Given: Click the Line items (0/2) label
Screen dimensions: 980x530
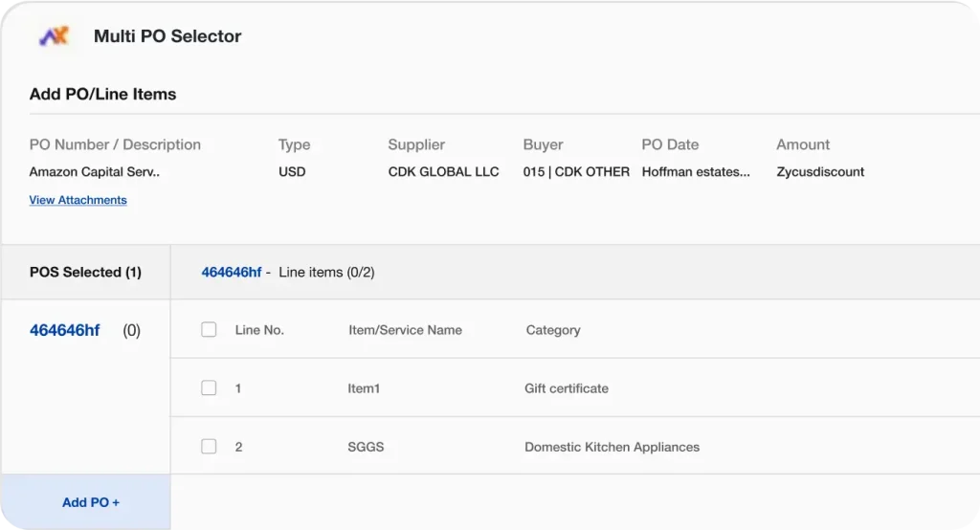Looking at the screenshot, I should (x=326, y=273).
